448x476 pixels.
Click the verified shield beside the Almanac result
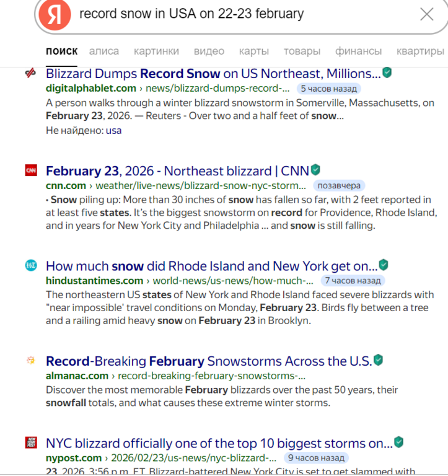pyautogui.click(x=378, y=359)
